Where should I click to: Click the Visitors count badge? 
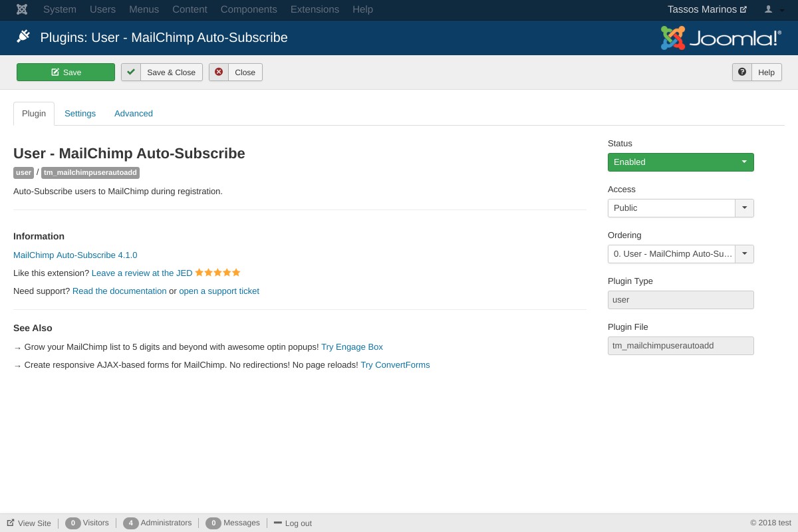click(x=73, y=523)
